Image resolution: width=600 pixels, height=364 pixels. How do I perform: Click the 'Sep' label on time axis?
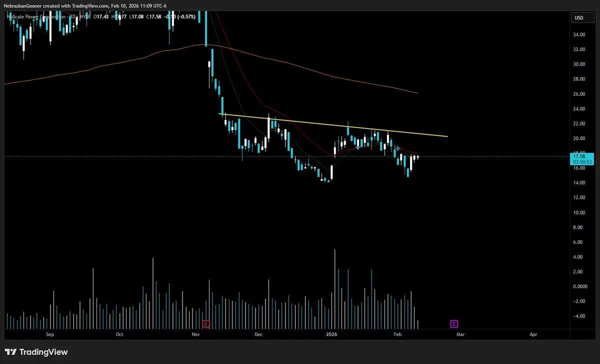click(49, 333)
